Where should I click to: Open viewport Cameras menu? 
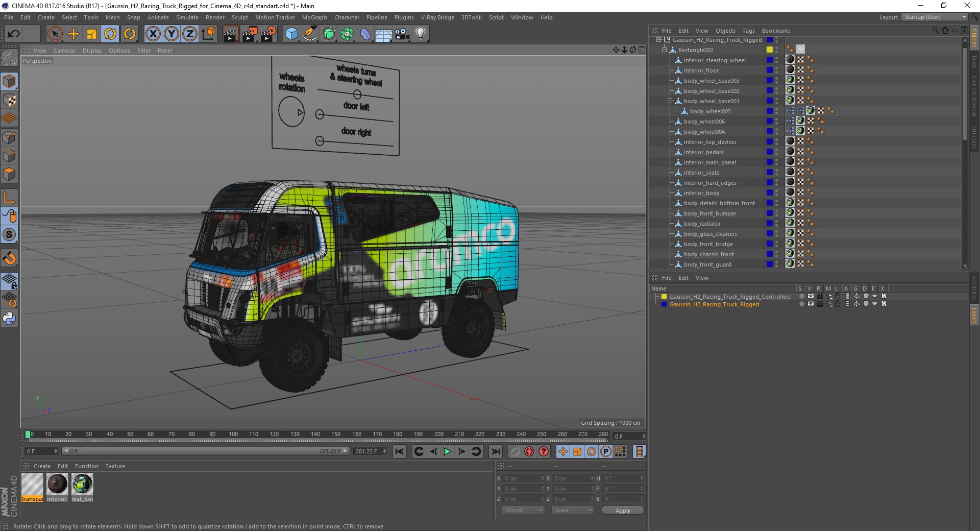click(x=64, y=51)
